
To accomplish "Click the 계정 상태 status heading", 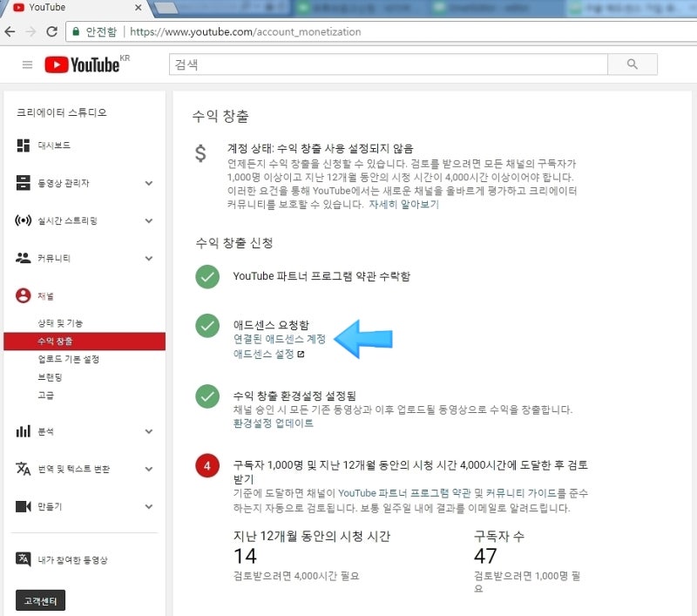I will tap(321, 148).
